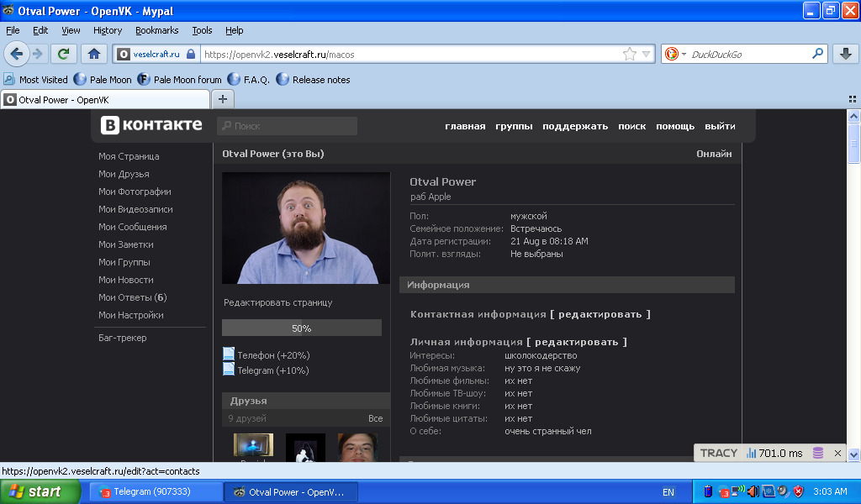Bookmark this page with the star icon

(629, 54)
